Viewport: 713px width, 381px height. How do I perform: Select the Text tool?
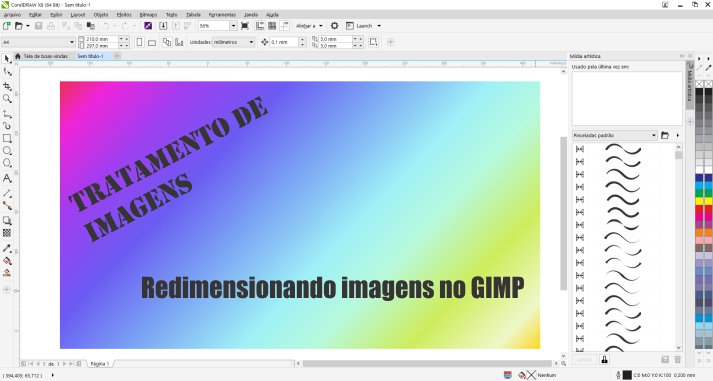[x=7, y=178]
